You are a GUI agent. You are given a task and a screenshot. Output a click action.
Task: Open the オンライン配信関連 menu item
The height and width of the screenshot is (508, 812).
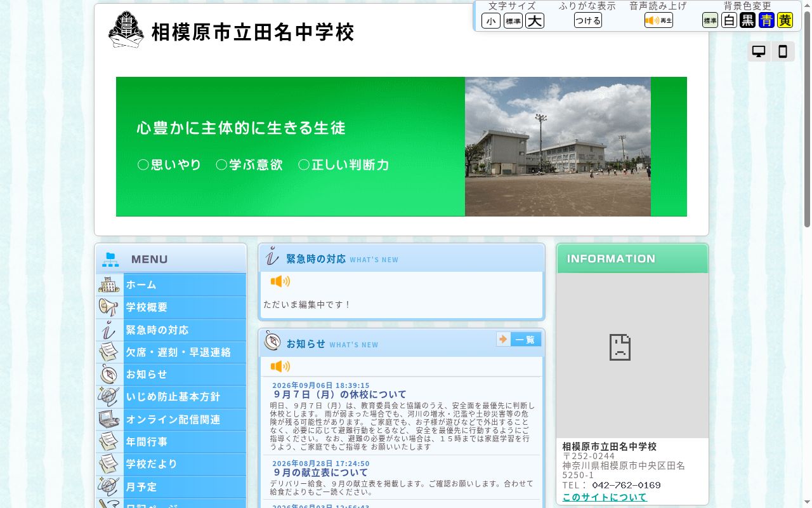point(171,419)
